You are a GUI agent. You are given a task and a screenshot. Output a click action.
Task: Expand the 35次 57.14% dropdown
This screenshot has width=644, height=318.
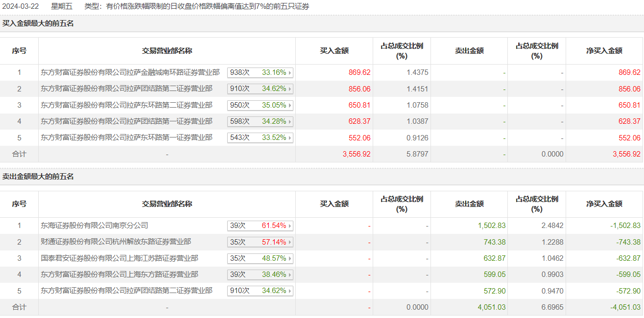tap(260, 242)
